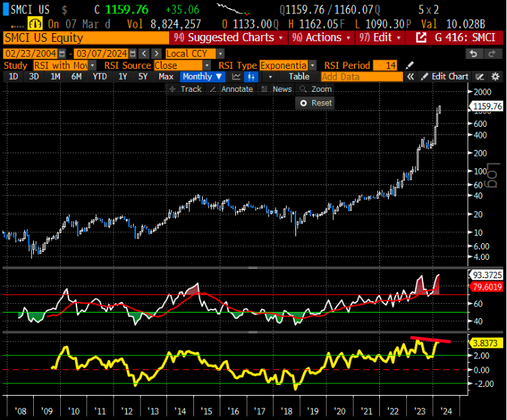Select the Max time range tab

(166, 76)
